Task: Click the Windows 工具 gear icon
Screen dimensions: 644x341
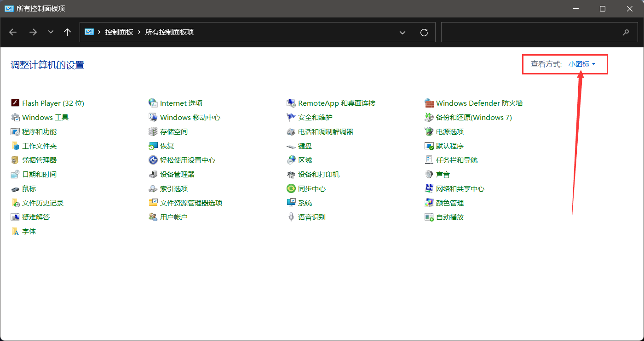Action: pos(15,117)
